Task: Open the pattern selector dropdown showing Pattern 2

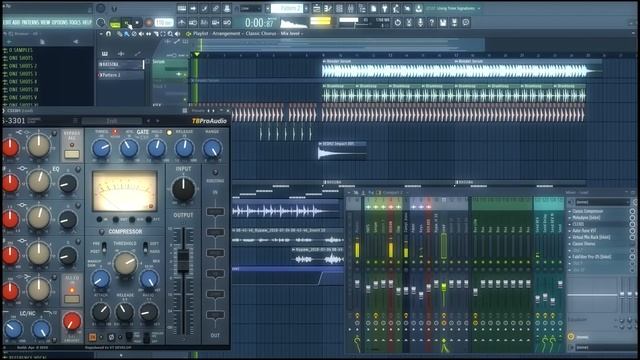Action: (x=287, y=9)
